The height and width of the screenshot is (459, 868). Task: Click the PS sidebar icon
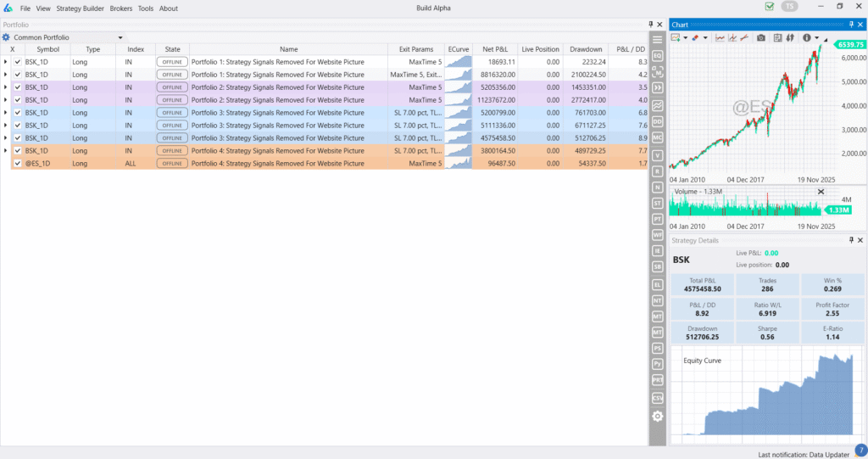click(x=657, y=348)
